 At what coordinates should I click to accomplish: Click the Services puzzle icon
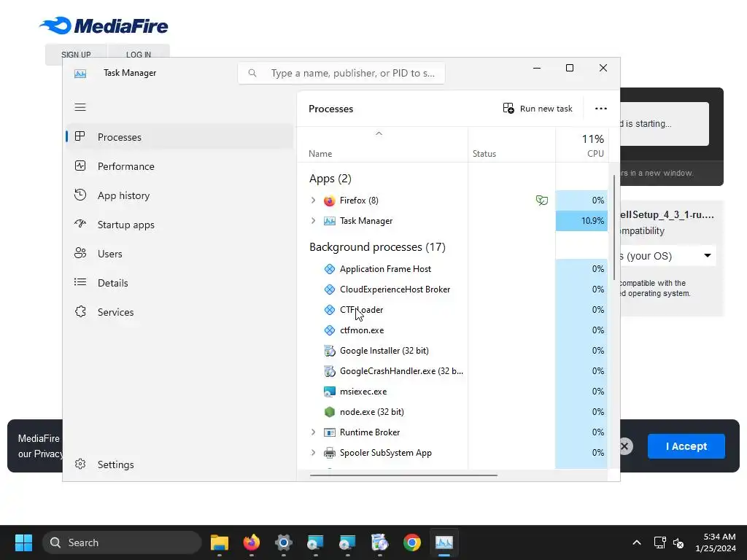coord(80,311)
